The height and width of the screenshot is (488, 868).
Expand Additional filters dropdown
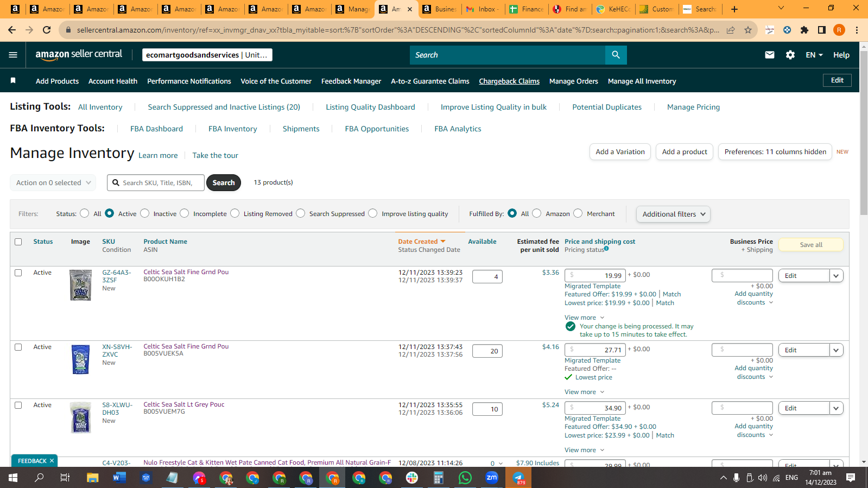tap(673, 214)
